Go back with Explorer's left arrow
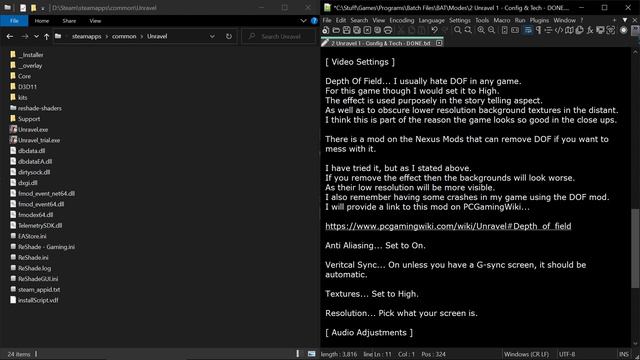The width and height of the screenshot is (640, 360). pos(10,36)
